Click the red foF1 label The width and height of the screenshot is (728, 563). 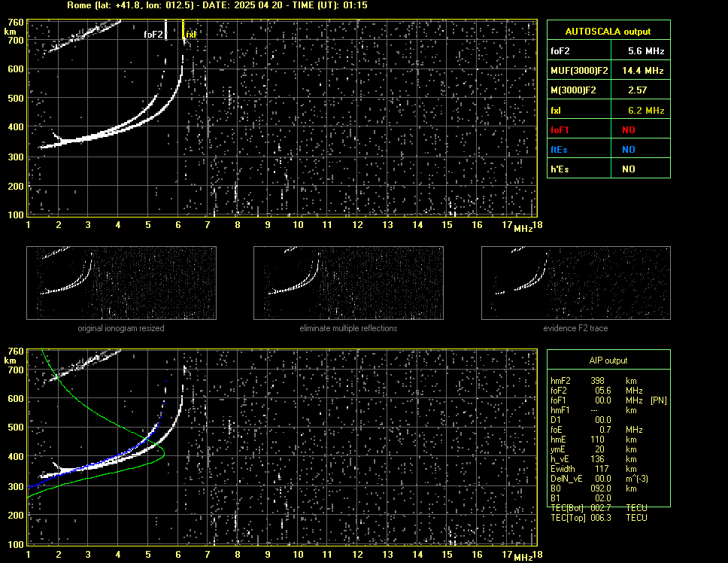coord(560,130)
